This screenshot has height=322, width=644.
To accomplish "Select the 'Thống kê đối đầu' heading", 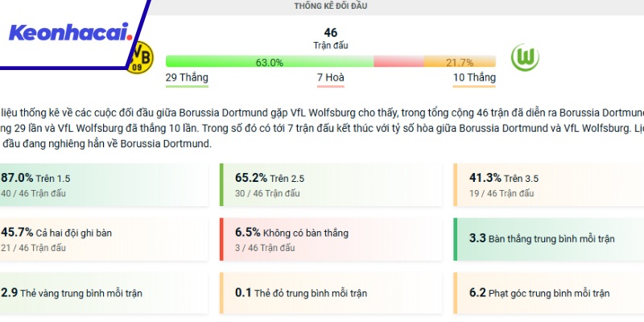I will point(331,6).
